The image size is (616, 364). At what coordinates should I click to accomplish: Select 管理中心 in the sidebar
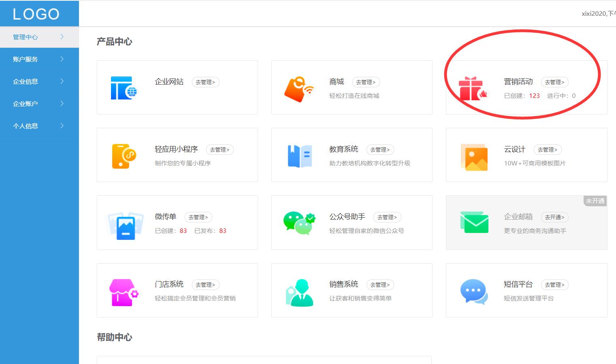coord(25,37)
